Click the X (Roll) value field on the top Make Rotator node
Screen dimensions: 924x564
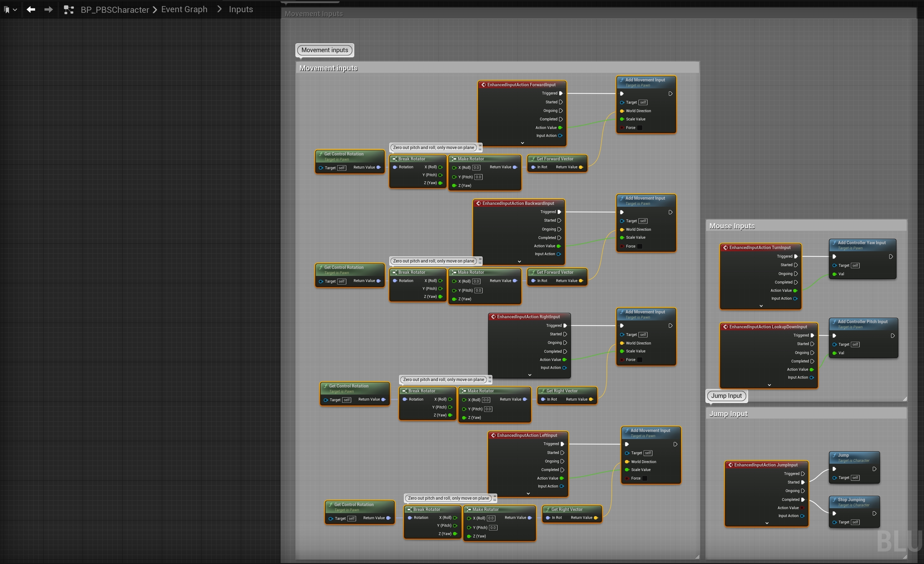coord(476,168)
